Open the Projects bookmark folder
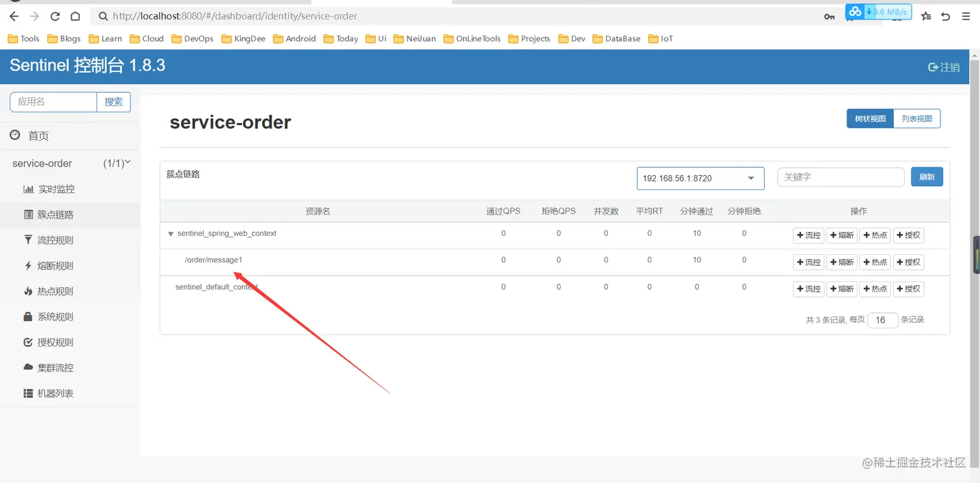The width and height of the screenshot is (980, 483). tap(530, 38)
